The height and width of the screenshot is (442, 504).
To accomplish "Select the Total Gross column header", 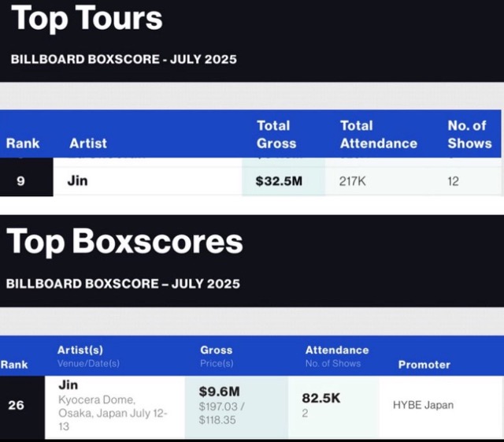I will [276, 134].
